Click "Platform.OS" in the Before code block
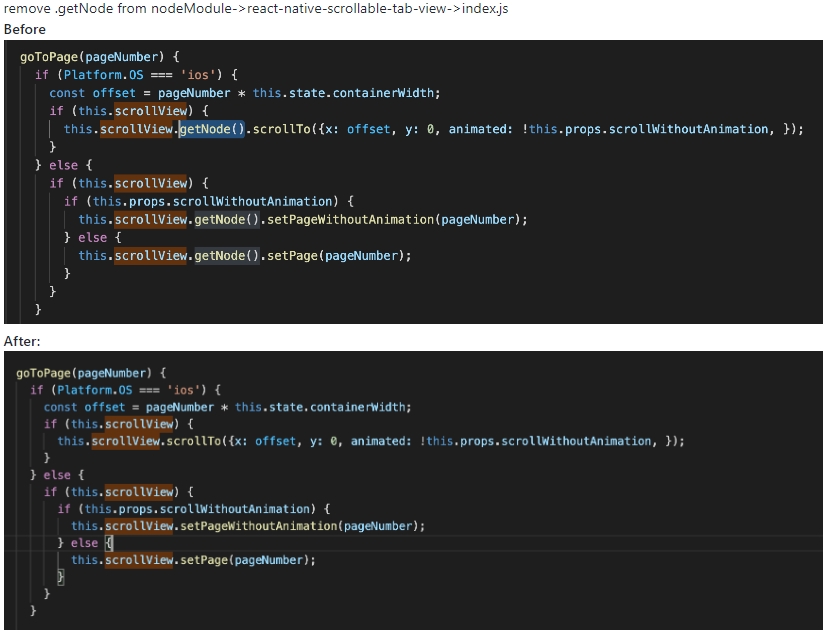 point(104,75)
